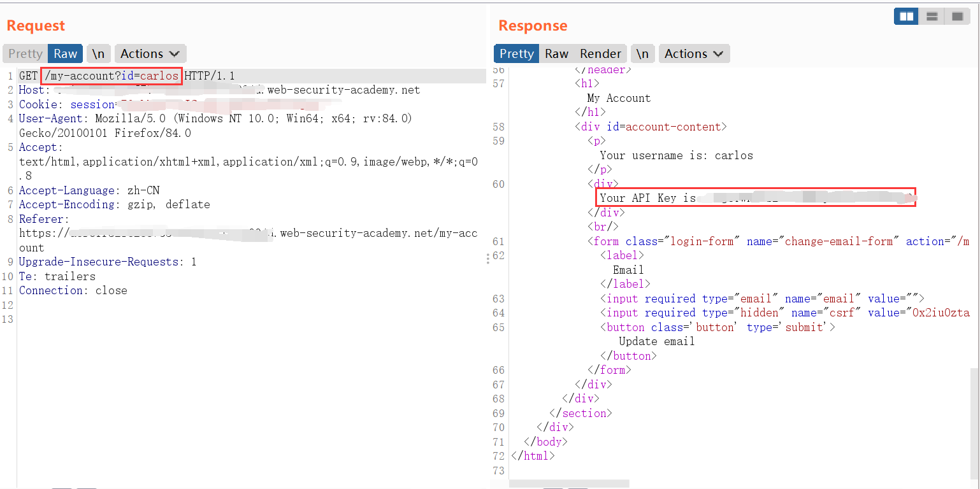This screenshot has width=980, height=489.
Task: Click the Response horizontal scrollbar at bottom
Action: [x=569, y=485]
